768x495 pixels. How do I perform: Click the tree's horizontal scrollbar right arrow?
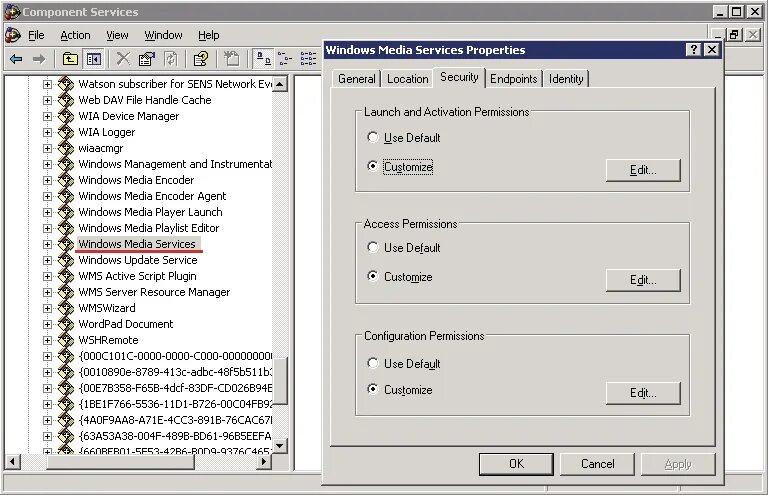tap(264, 461)
